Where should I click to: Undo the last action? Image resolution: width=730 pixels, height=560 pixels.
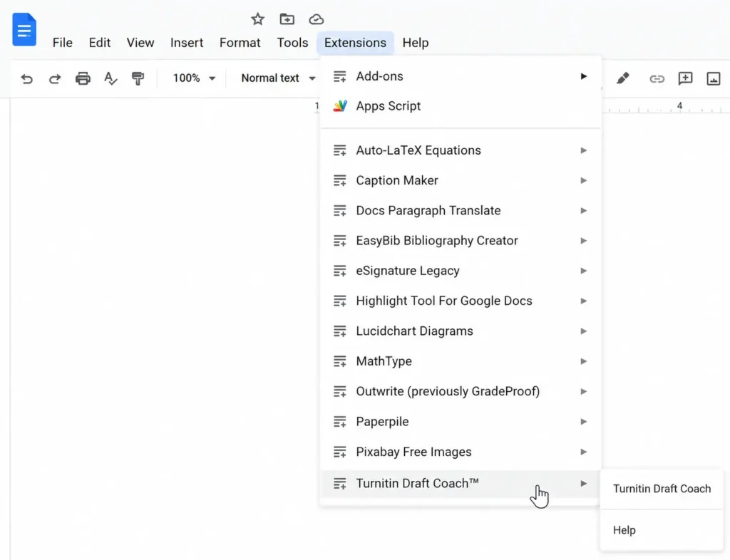(27, 78)
